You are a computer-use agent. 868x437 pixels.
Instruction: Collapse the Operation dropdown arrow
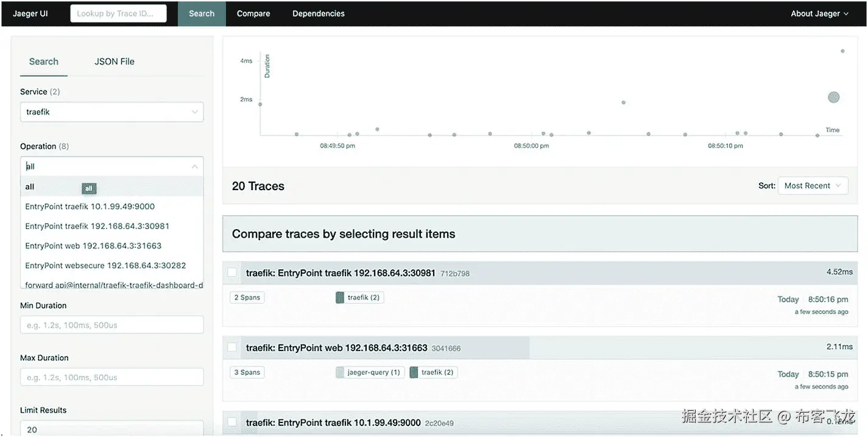tap(194, 166)
